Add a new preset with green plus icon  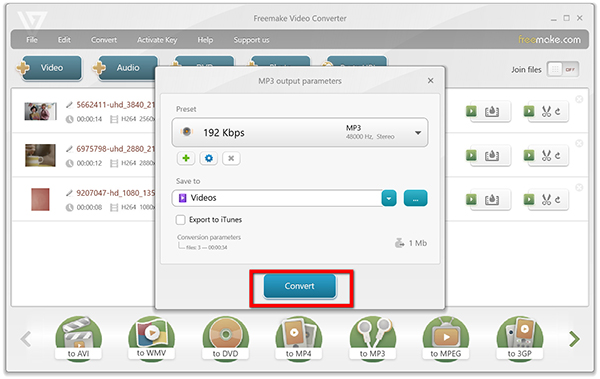pos(186,158)
